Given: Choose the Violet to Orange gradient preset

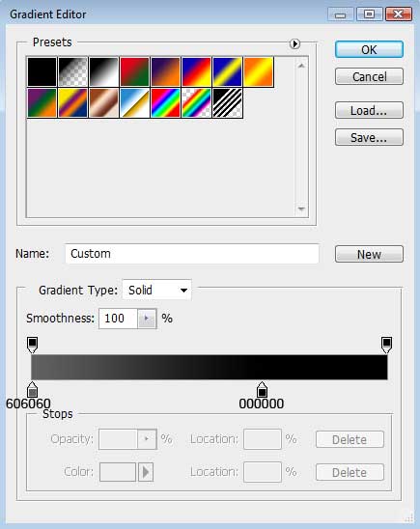Looking at the screenshot, I should (166, 71).
